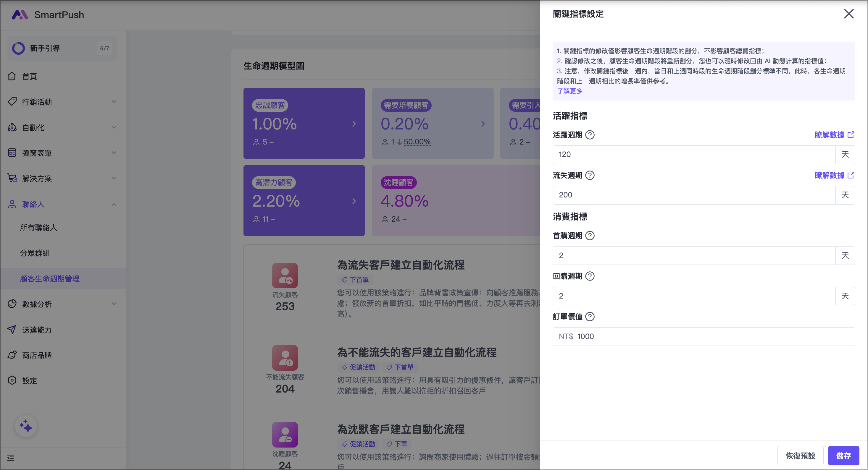This screenshot has height=470, width=868.
Task: Click help icon next to 流失週期
Action: coord(590,175)
